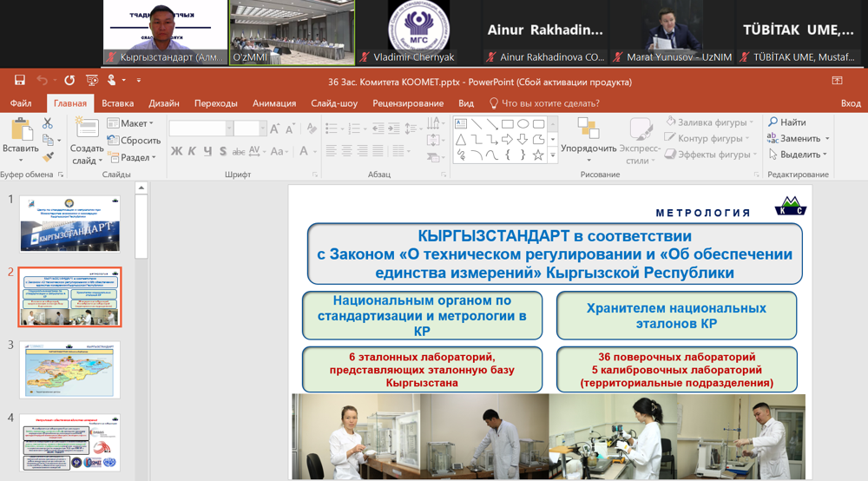Image resolution: width=868 pixels, height=481 pixels.
Task: Click the Вход sign-in link
Action: [851, 103]
